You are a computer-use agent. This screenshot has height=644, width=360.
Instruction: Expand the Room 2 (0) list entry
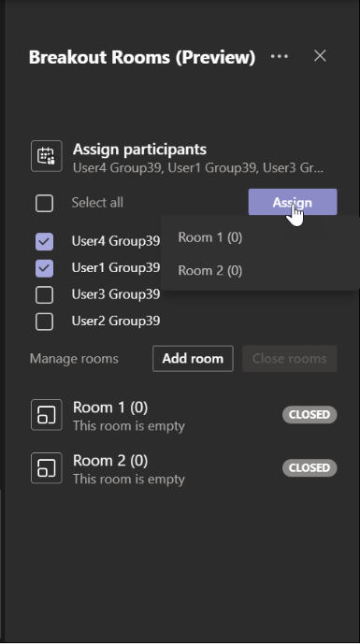click(x=183, y=468)
